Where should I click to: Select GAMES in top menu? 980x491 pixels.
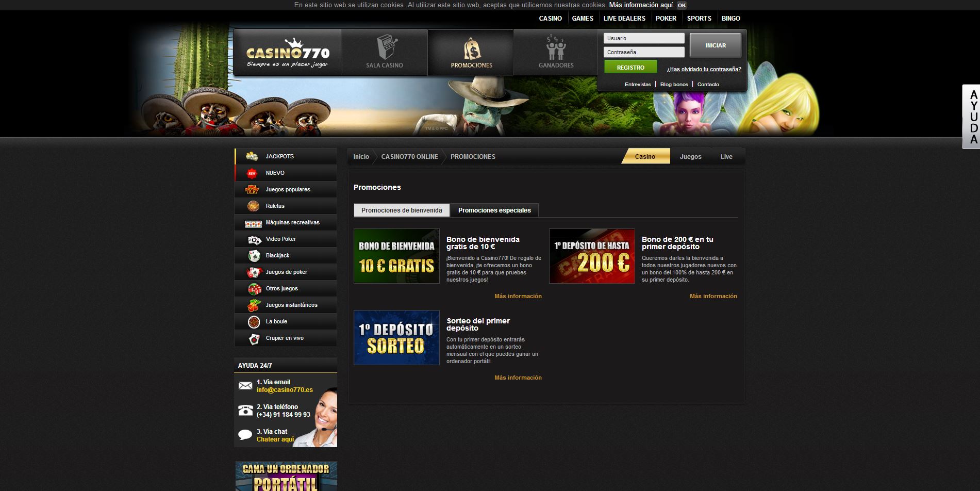point(583,18)
